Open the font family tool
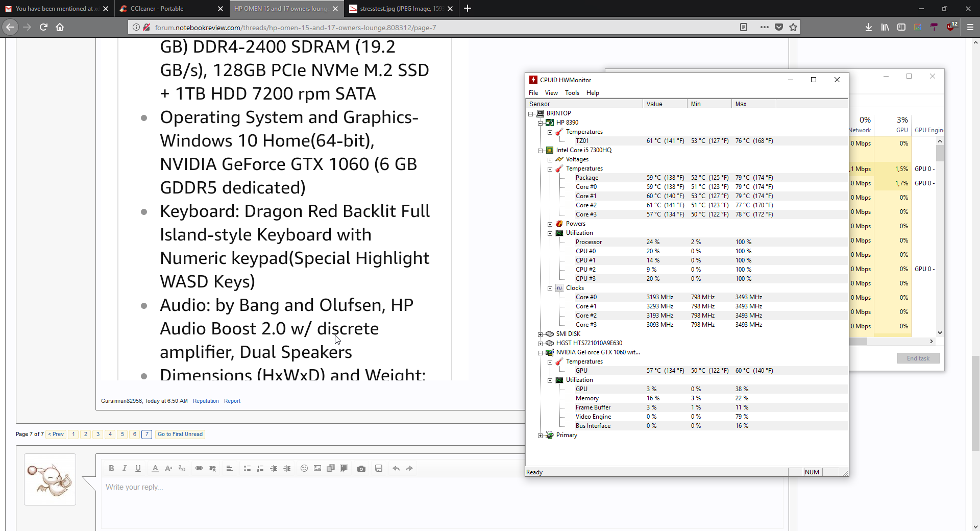Viewport: 980px width, 531px height. [x=182, y=468]
